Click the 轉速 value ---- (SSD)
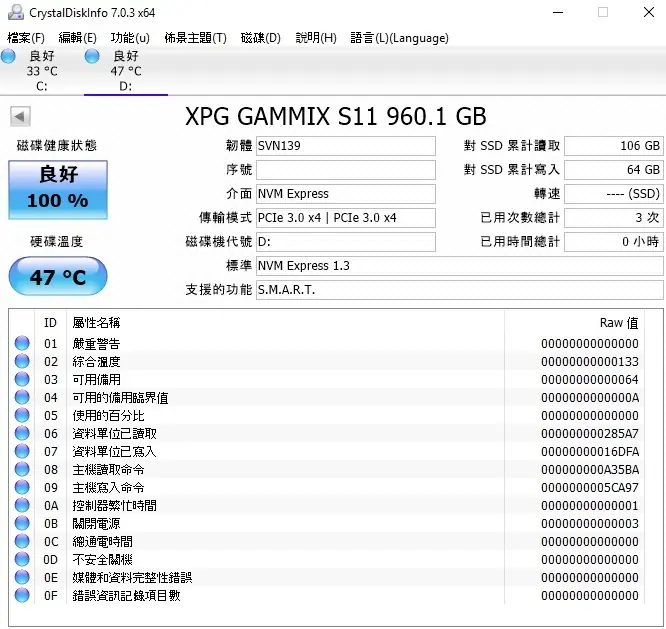This screenshot has width=666, height=629. pyautogui.click(x=614, y=194)
